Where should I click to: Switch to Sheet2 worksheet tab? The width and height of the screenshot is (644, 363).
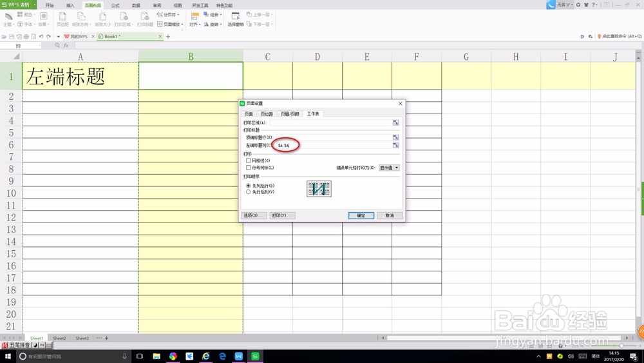(59, 338)
